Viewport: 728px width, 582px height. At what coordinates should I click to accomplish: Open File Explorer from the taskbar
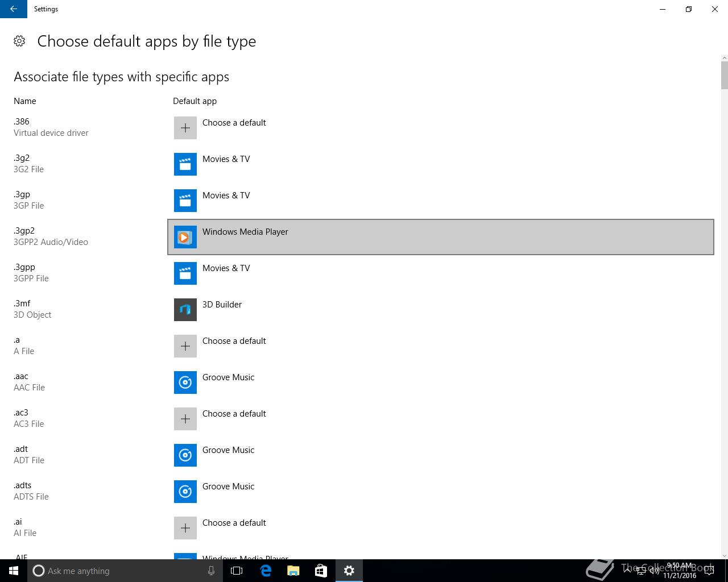(x=293, y=571)
